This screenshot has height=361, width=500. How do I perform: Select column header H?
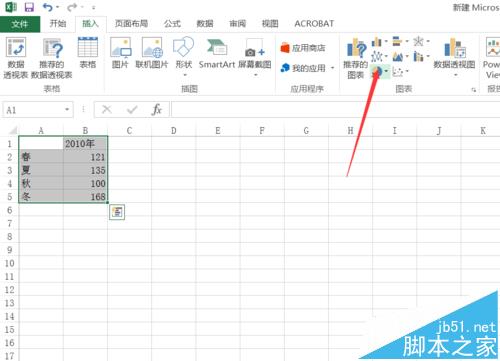pos(350,130)
